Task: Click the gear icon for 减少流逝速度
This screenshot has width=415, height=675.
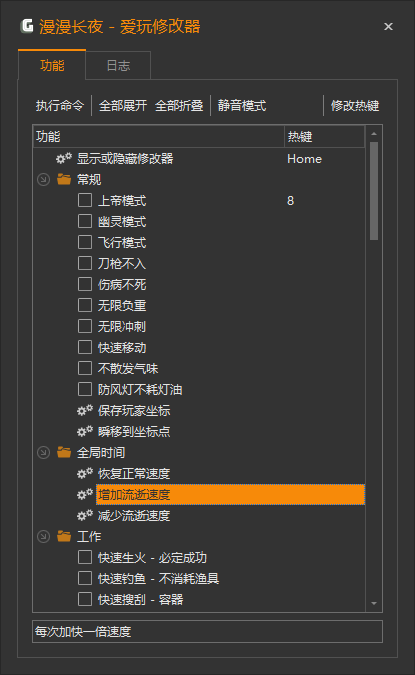Action: (x=85, y=515)
